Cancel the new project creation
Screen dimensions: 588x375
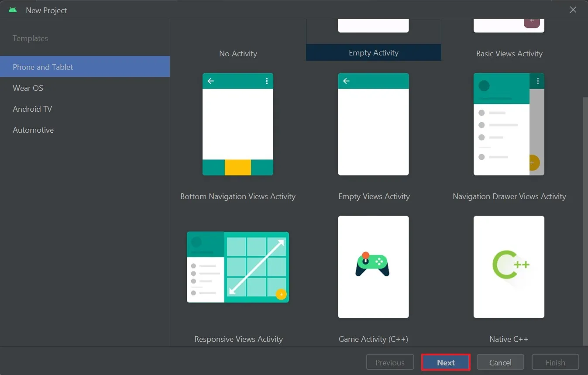[500, 362]
